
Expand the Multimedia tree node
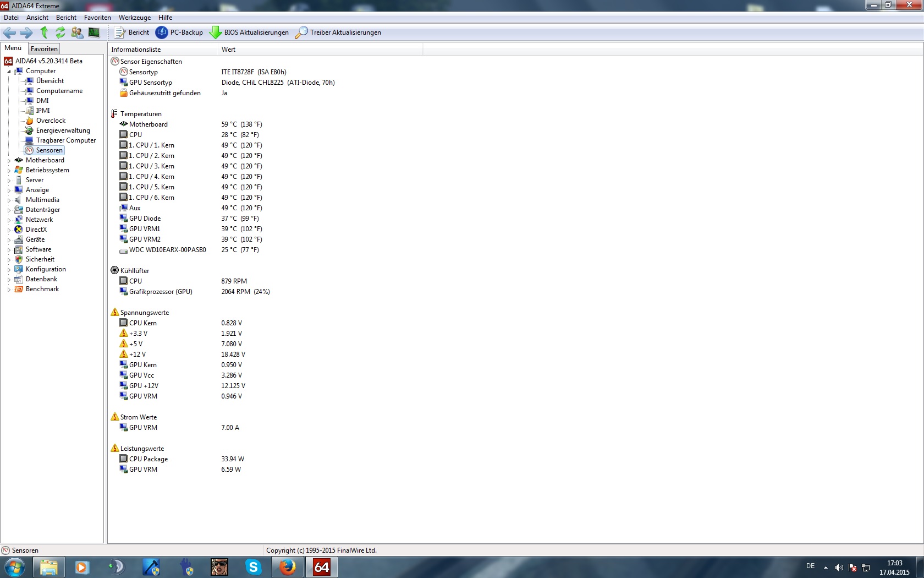pos(9,200)
